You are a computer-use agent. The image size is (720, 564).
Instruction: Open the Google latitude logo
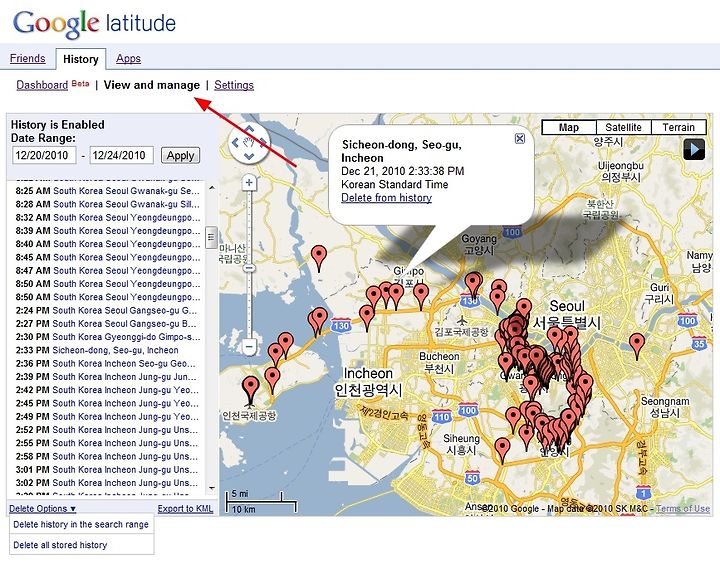[95, 23]
